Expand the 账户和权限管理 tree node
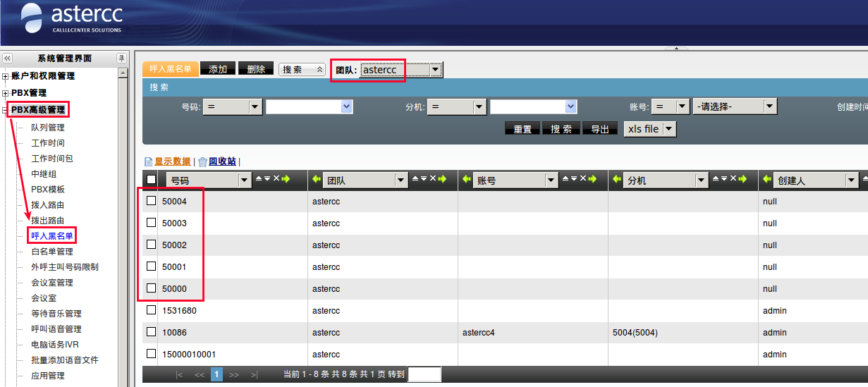Screen dimensions: 868x387 tap(6, 76)
